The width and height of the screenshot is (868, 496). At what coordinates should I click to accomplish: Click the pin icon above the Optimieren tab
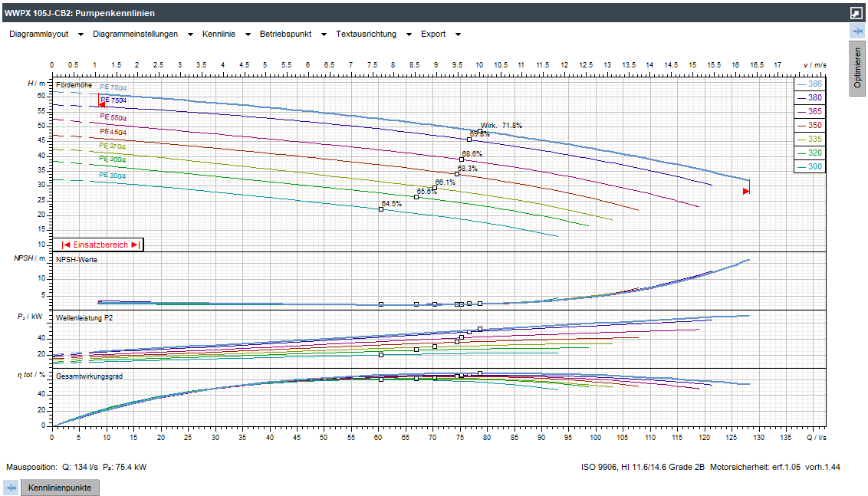pyautogui.click(x=857, y=31)
